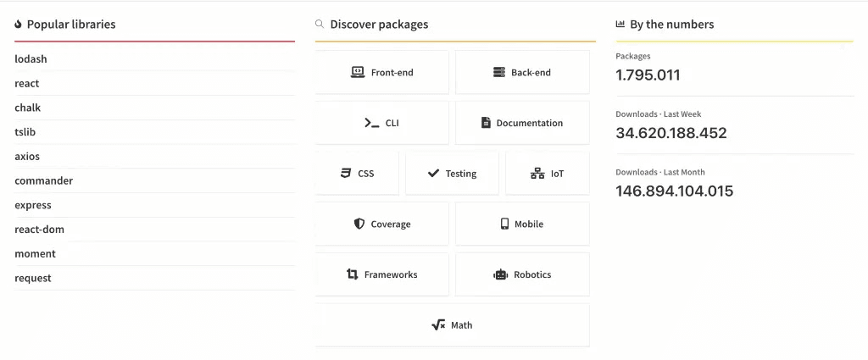Select the Testing label

pos(461,174)
